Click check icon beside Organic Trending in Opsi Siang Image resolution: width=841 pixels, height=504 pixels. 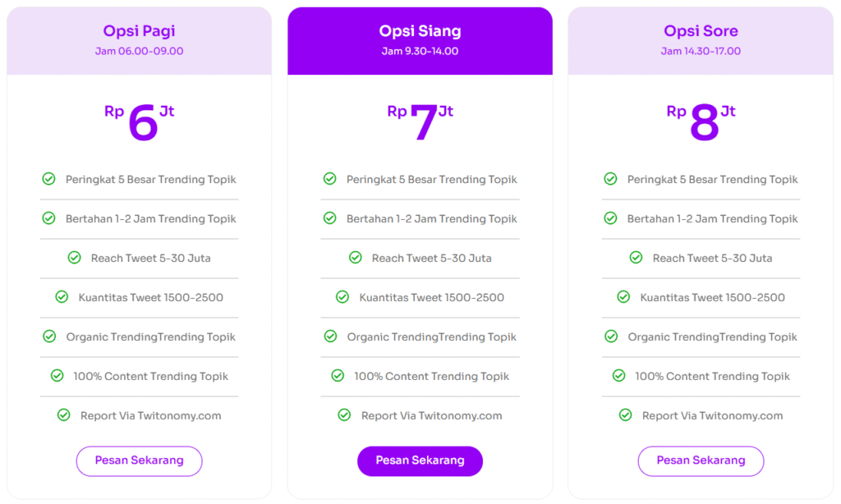coord(330,337)
